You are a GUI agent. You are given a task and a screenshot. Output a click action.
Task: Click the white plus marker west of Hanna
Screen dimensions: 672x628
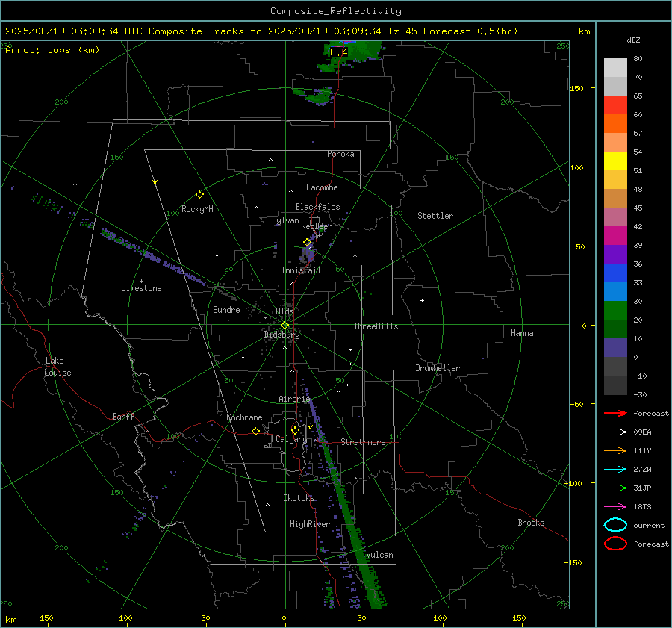click(x=422, y=300)
